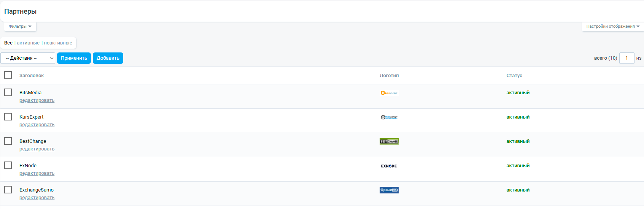
Task: Check the BitsMedia row checkbox
Action: (x=8, y=92)
